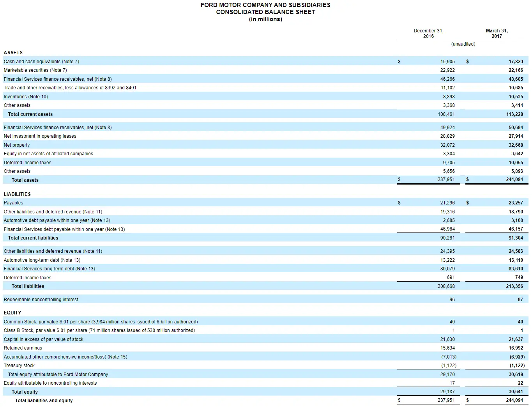Click the 'Class B Stock, par value' row label

[x=99, y=330]
